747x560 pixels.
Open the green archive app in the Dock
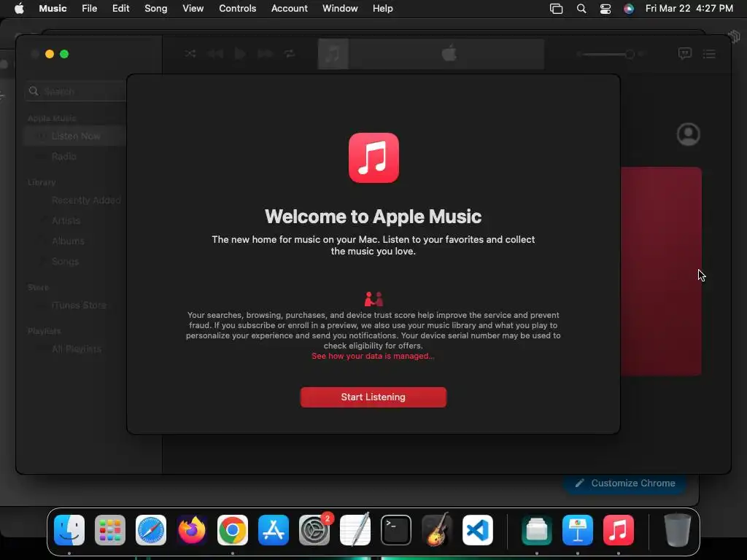[537, 530]
